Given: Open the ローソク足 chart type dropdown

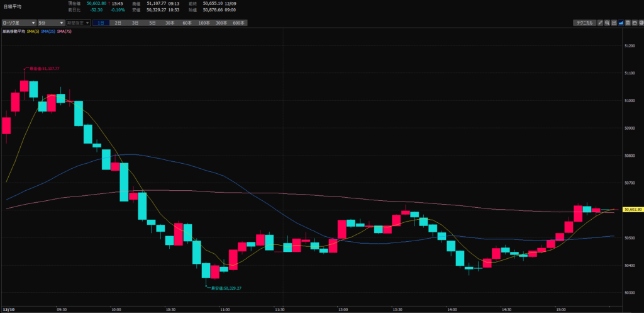Looking at the screenshot, I should click(x=18, y=23).
